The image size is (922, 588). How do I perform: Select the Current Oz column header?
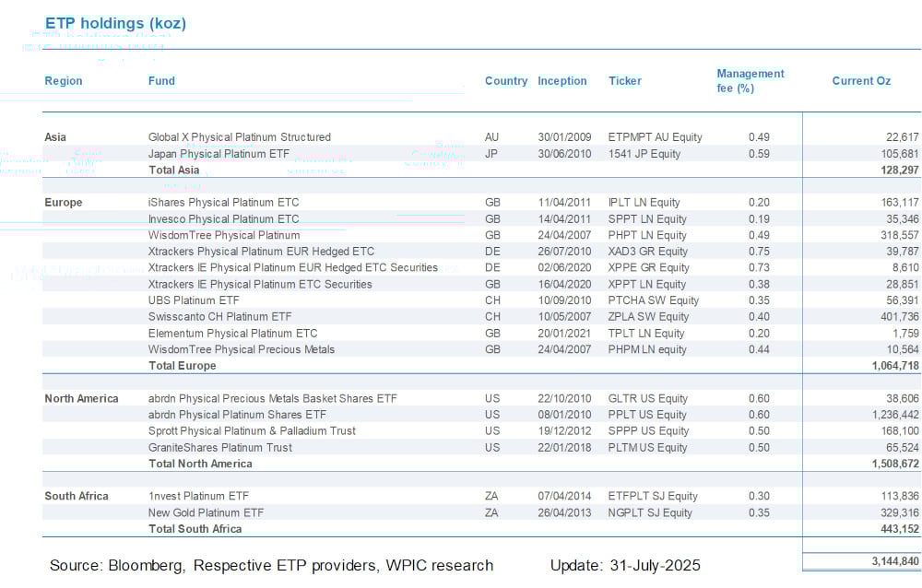point(861,81)
